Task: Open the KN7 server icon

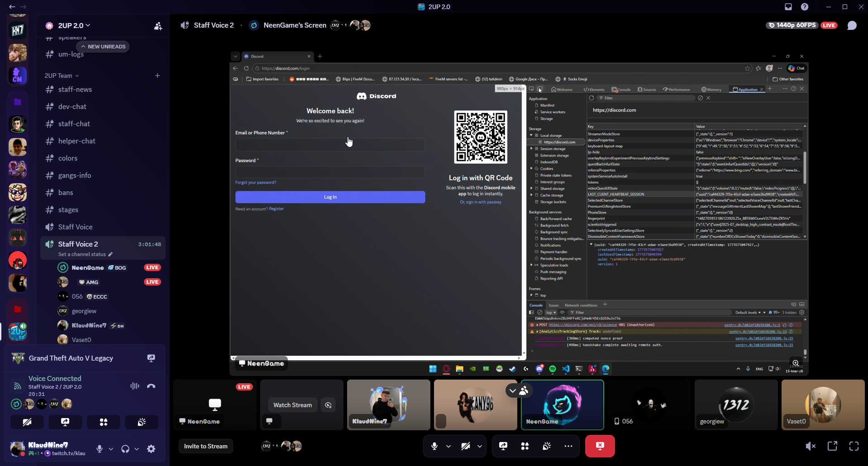Action: (x=18, y=30)
